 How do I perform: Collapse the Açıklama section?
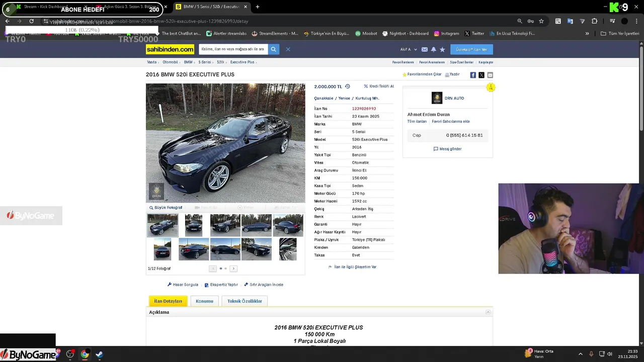[x=488, y=312]
